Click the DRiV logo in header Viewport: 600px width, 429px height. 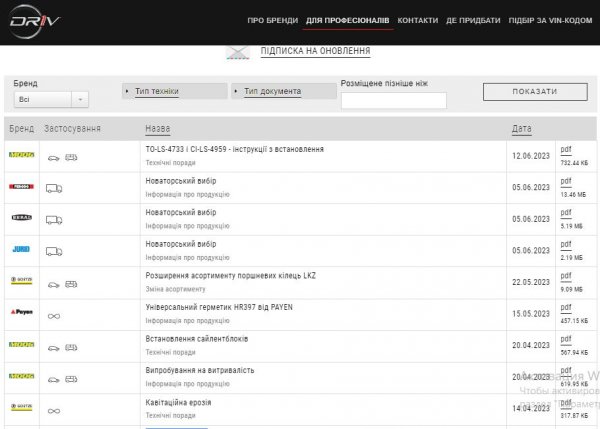(x=34, y=21)
